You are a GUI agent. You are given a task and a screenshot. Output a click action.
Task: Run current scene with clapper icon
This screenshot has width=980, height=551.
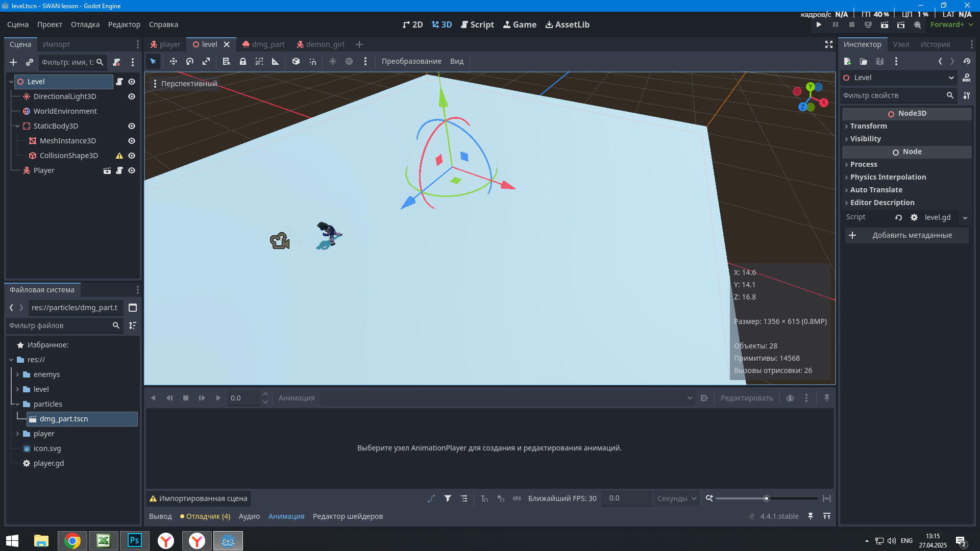click(885, 24)
